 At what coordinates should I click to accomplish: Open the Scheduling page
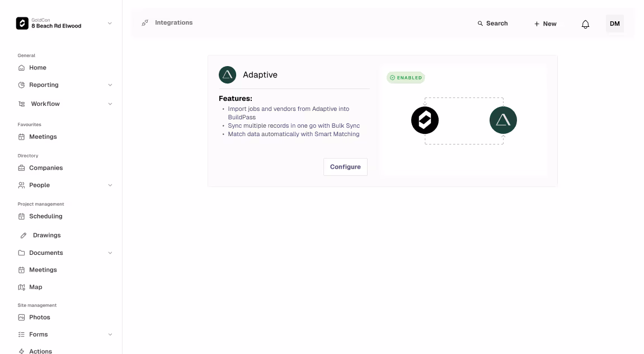[x=45, y=216]
